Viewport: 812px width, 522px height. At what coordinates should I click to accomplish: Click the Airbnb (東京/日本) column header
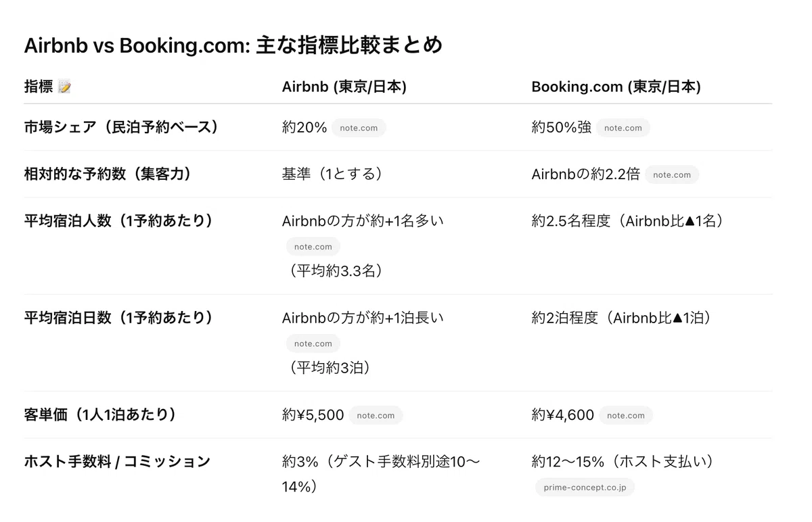pyautogui.click(x=344, y=87)
